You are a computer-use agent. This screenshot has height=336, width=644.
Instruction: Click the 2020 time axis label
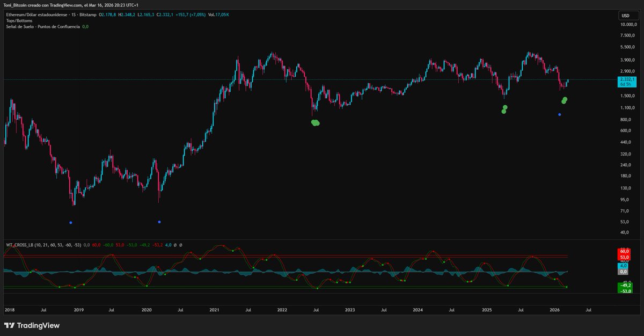147,310
